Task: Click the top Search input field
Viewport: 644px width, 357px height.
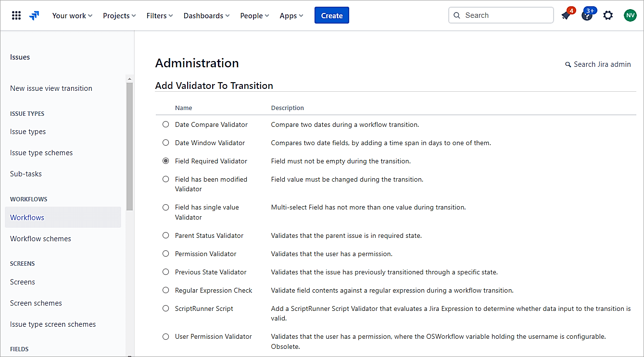Action: 505,15
